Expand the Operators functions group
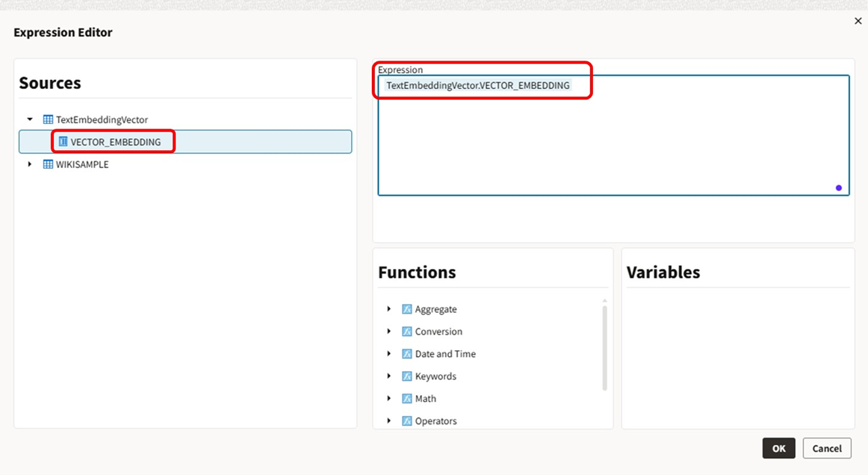Image resolution: width=868 pixels, height=475 pixels. [388, 420]
